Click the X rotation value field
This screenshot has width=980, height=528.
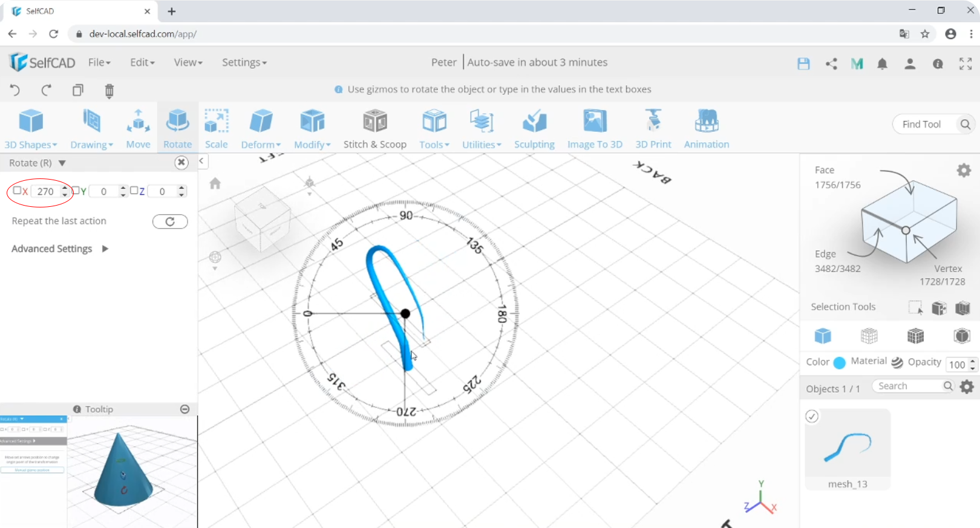click(x=45, y=191)
